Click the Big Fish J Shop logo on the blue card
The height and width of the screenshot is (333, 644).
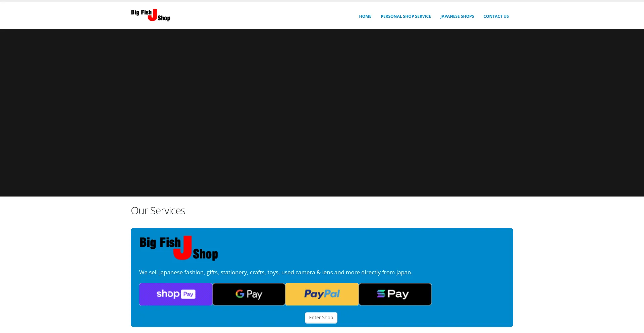178,248
